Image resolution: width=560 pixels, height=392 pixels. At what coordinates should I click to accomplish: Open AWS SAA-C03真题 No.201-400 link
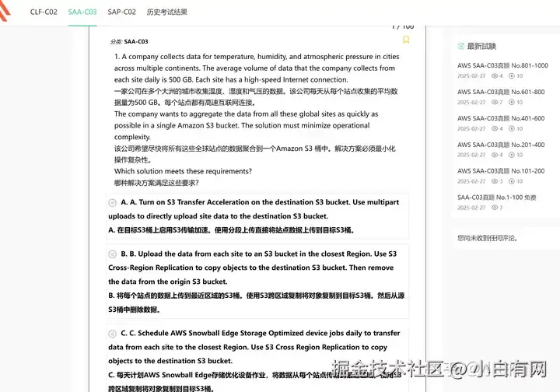pyautogui.click(x=501, y=145)
